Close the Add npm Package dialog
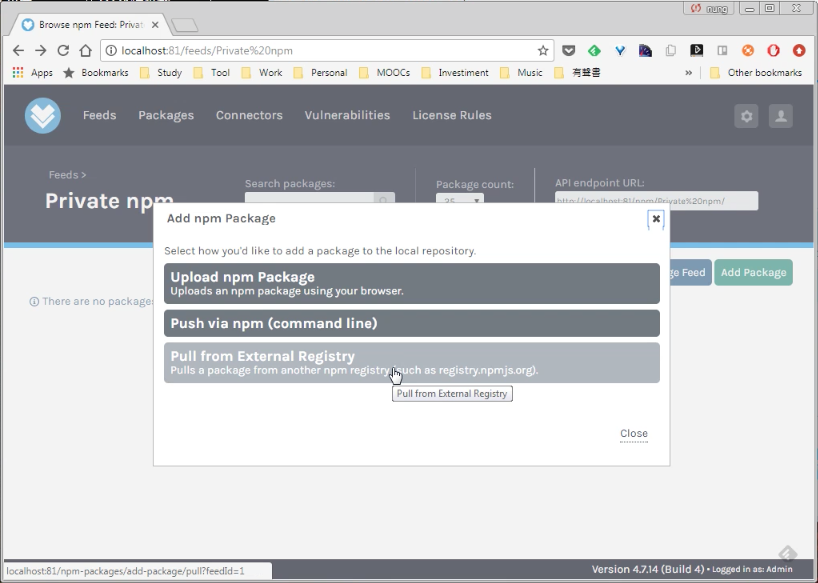Image resolution: width=818 pixels, height=583 pixels. (x=656, y=219)
